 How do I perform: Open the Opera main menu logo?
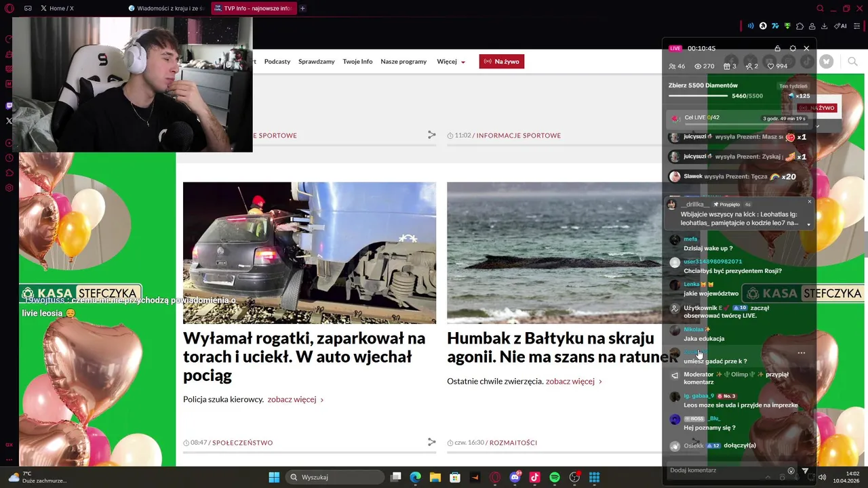(9, 8)
